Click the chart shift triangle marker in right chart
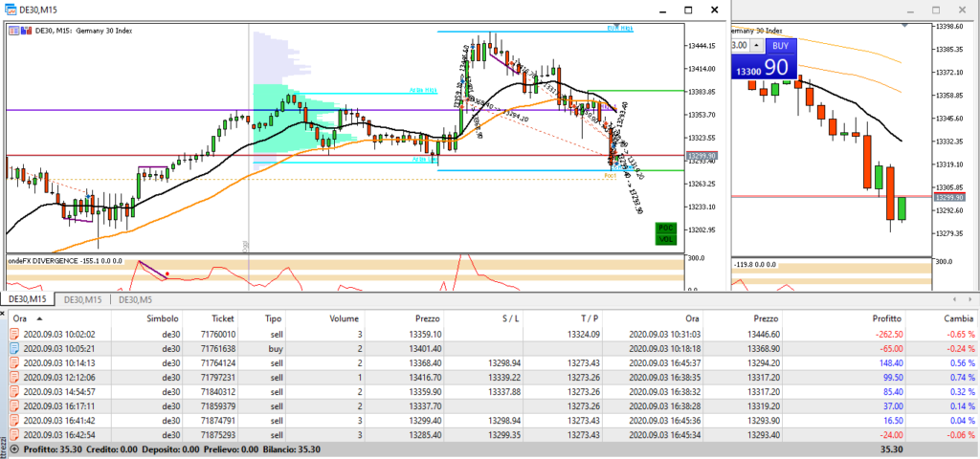 (x=904, y=25)
